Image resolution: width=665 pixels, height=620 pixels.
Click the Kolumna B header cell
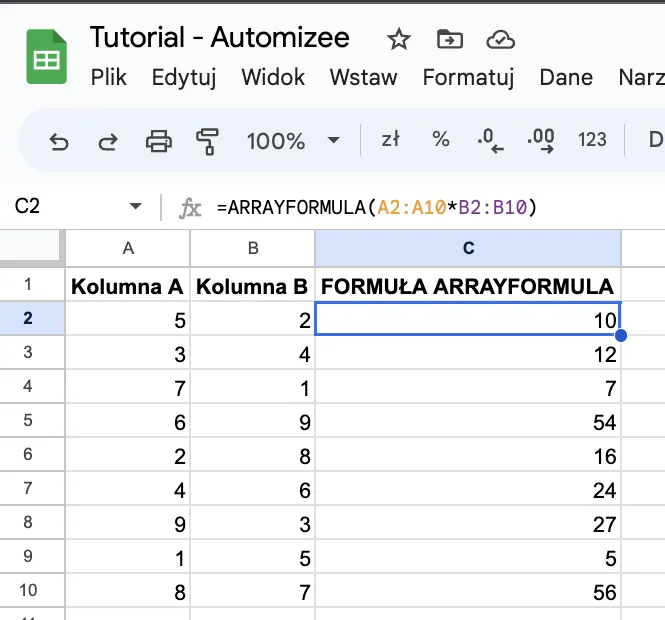point(253,285)
